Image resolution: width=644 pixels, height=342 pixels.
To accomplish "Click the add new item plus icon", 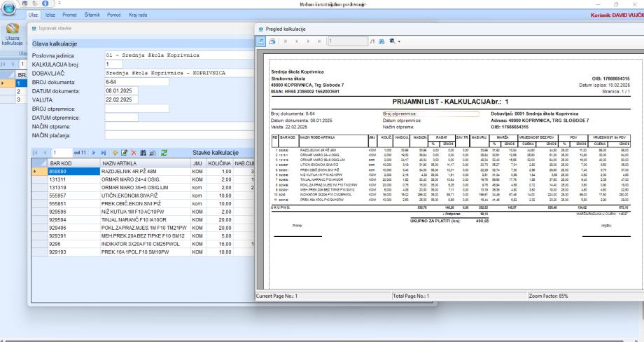I will (x=115, y=152).
